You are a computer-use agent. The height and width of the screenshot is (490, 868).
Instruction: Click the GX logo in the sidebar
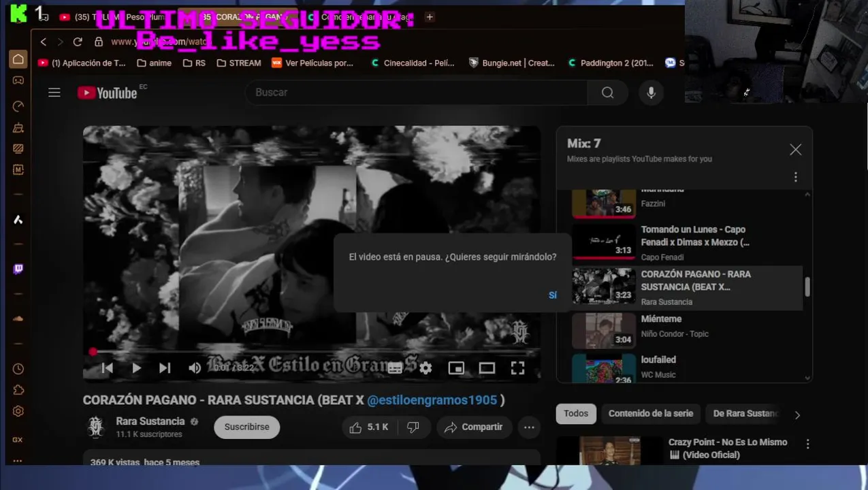(18, 440)
